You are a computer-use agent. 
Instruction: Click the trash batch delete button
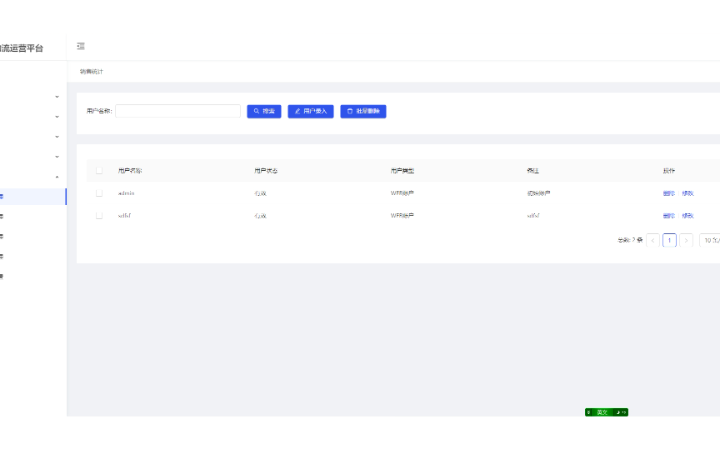coord(363,111)
